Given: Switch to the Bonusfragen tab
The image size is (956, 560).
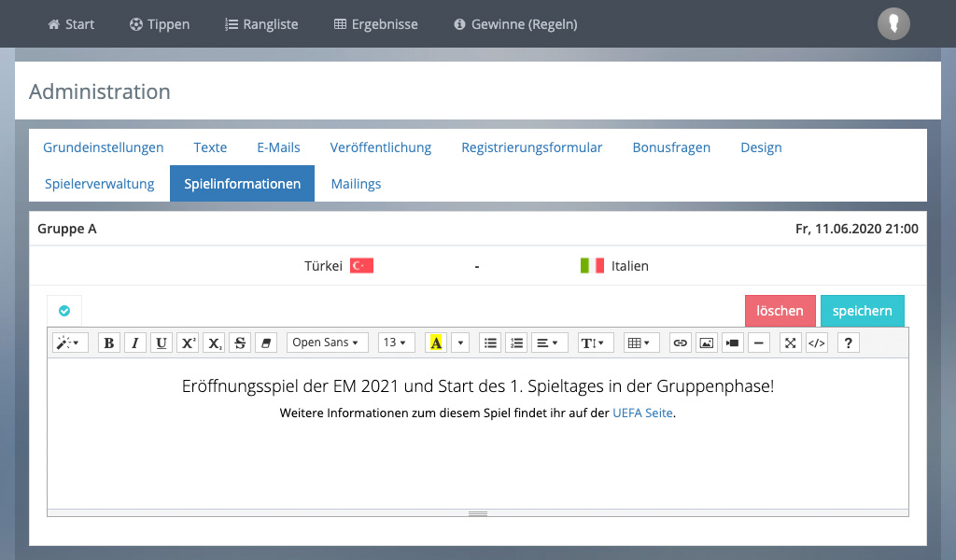Looking at the screenshot, I should point(671,147).
